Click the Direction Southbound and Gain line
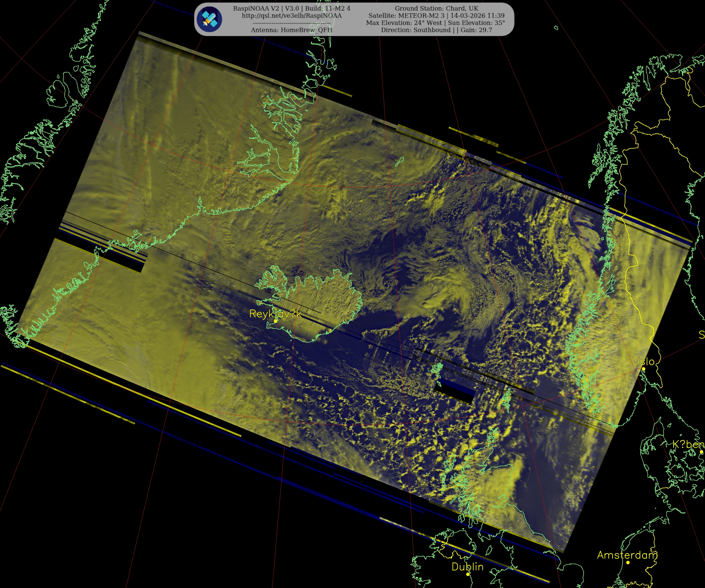Screen dimensions: 705x588 [436, 30]
